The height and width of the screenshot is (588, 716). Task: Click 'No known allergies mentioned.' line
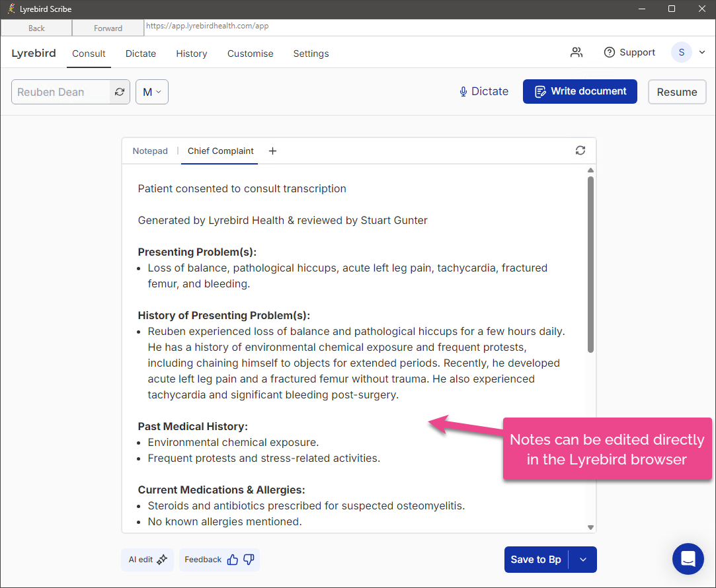225,521
